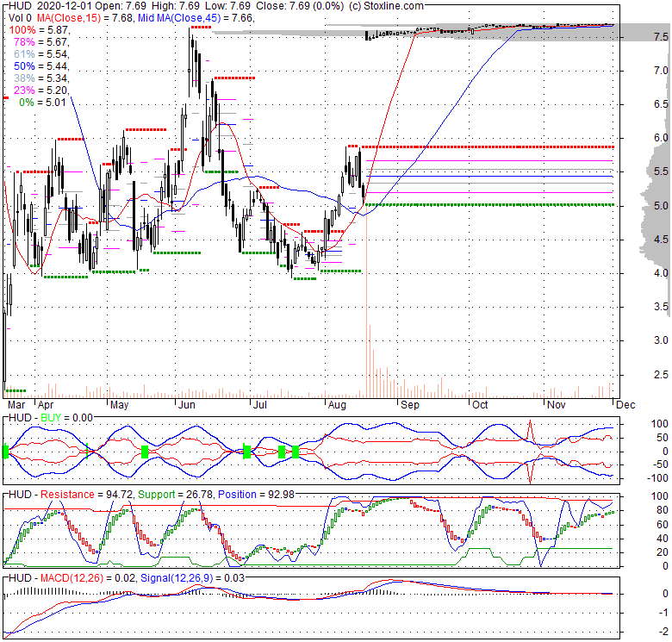Viewport: 672px width, 642px height.
Task: Click the 50% = 5.44 level label
Action: pyautogui.click(x=40, y=66)
